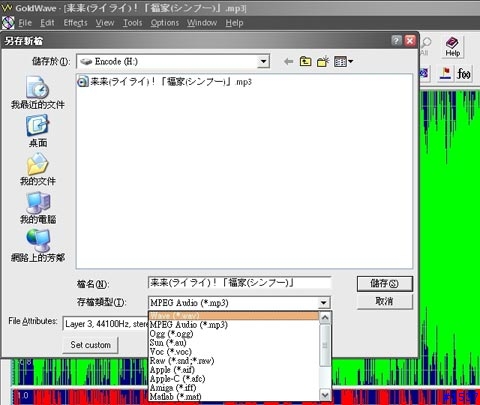Select MPEG Audio (*.mp3) in list

[x=234, y=324]
